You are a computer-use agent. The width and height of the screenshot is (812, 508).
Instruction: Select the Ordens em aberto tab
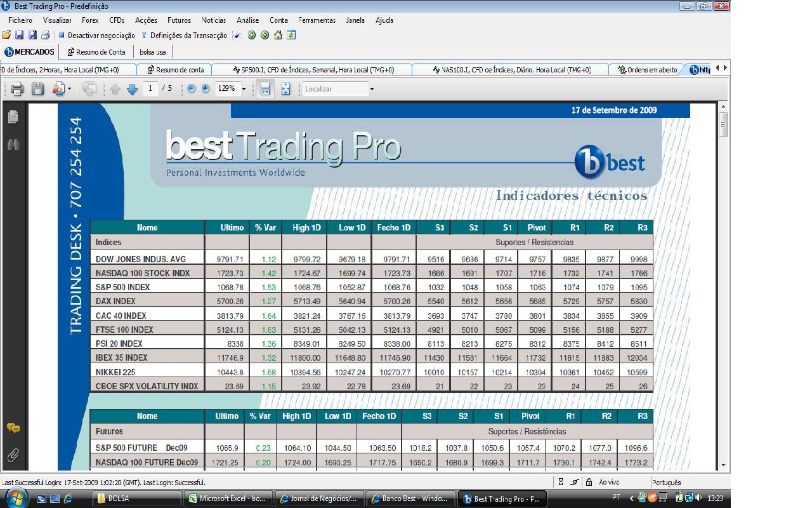[648, 70]
